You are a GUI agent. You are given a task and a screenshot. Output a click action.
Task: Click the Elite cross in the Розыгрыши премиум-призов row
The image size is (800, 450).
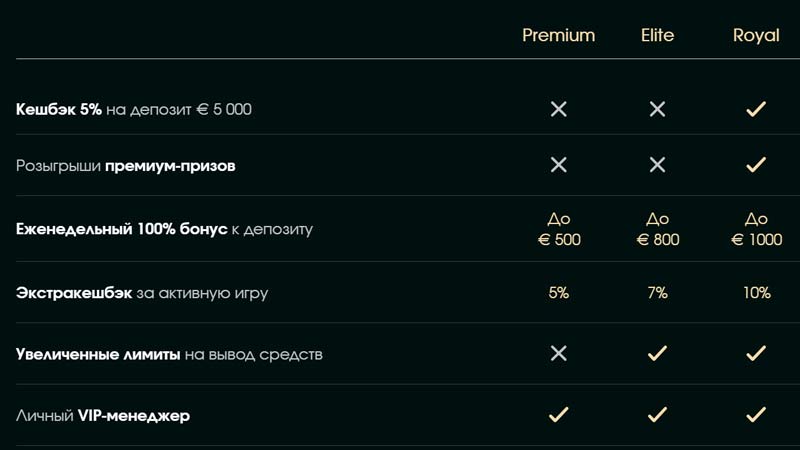tap(657, 164)
